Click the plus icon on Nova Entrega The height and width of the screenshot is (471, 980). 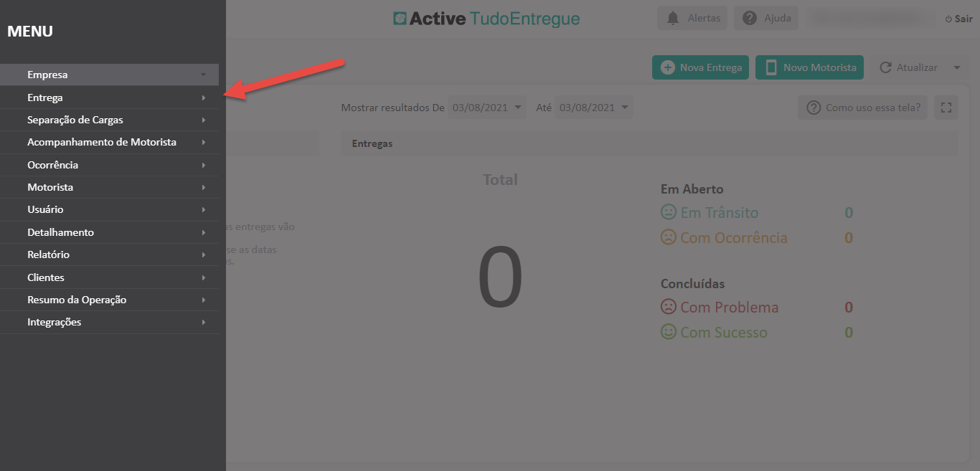pyautogui.click(x=668, y=67)
